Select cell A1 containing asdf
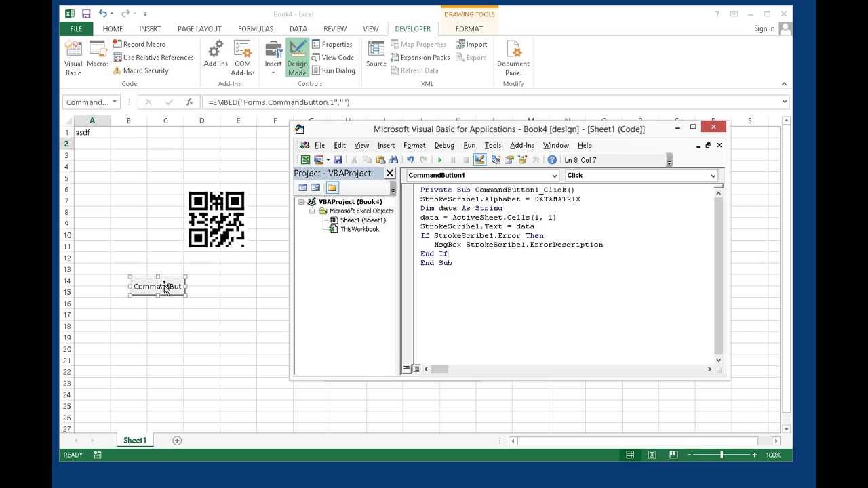Image resolution: width=868 pixels, height=488 pixels. [x=92, y=132]
